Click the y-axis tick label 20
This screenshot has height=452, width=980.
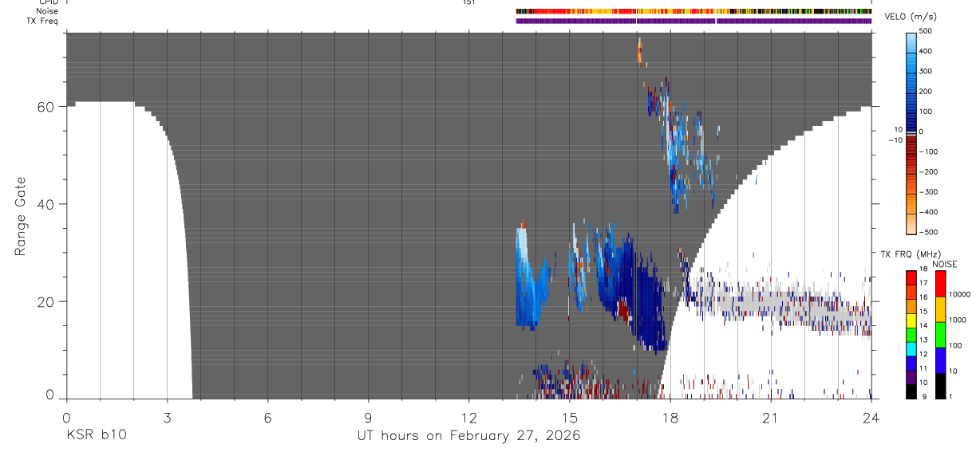click(46, 301)
